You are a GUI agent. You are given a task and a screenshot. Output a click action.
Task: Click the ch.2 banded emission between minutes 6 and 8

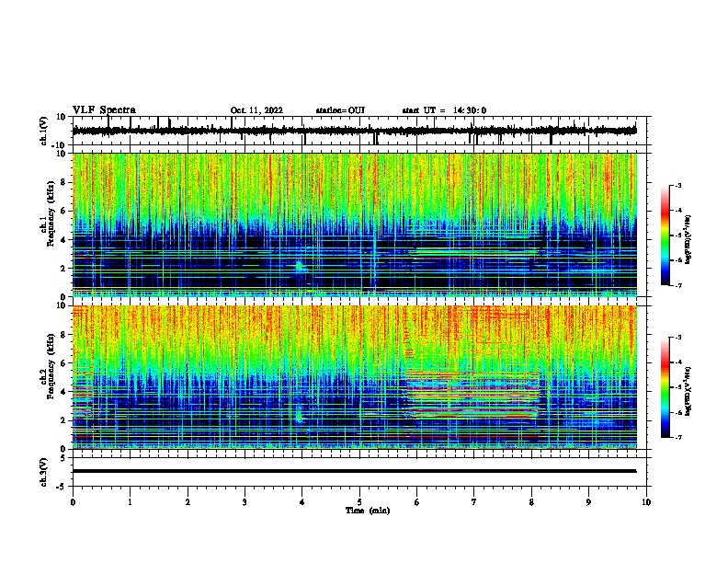coord(472,395)
